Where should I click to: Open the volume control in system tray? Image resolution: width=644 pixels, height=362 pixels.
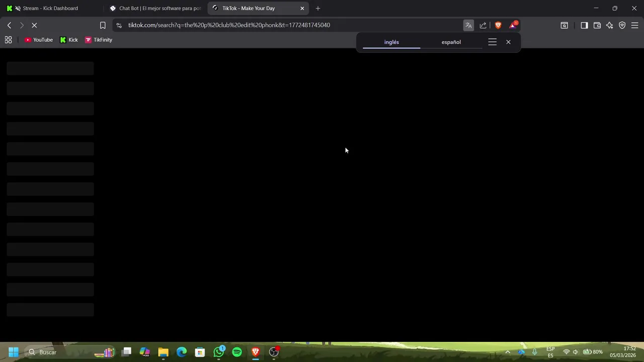[576, 352]
